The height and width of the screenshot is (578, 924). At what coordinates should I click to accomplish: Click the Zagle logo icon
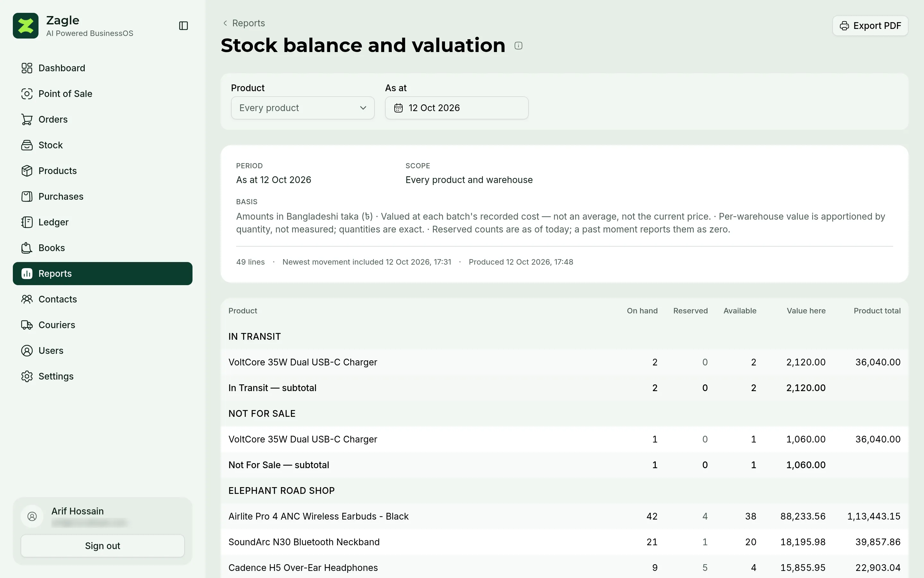[x=26, y=26]
